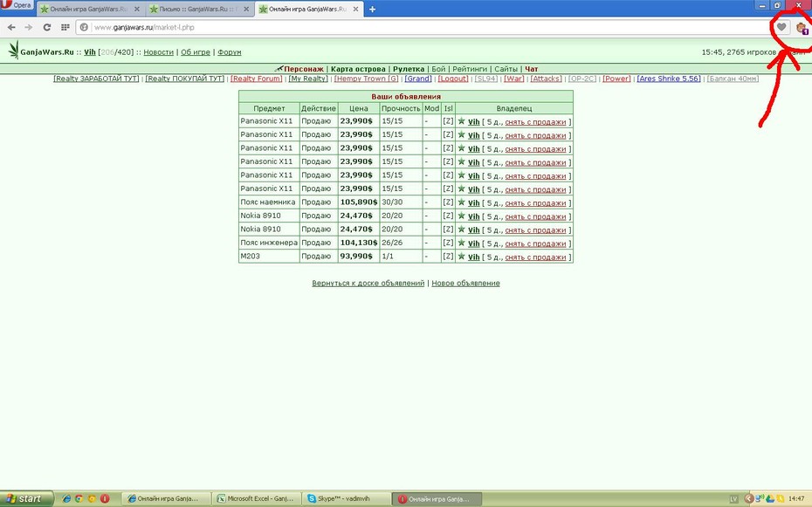Open [Ares Shrike 5.56] shortcut link
This screenshot has height=507, width=812.
[x=669, y=79]
